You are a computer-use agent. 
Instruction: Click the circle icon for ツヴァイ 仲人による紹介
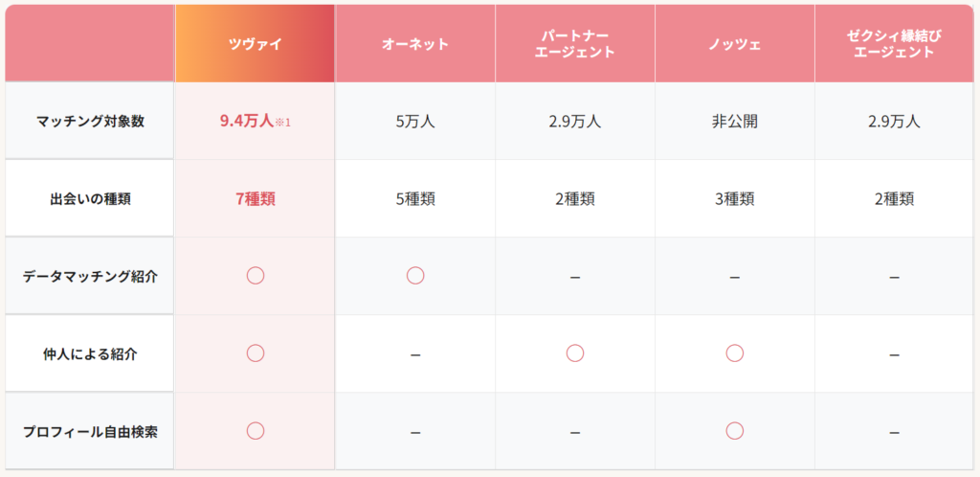tap(256, 353)
